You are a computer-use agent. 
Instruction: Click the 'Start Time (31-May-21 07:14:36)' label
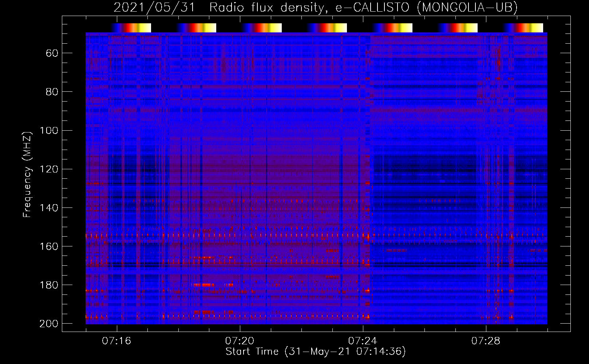[316, 352]
